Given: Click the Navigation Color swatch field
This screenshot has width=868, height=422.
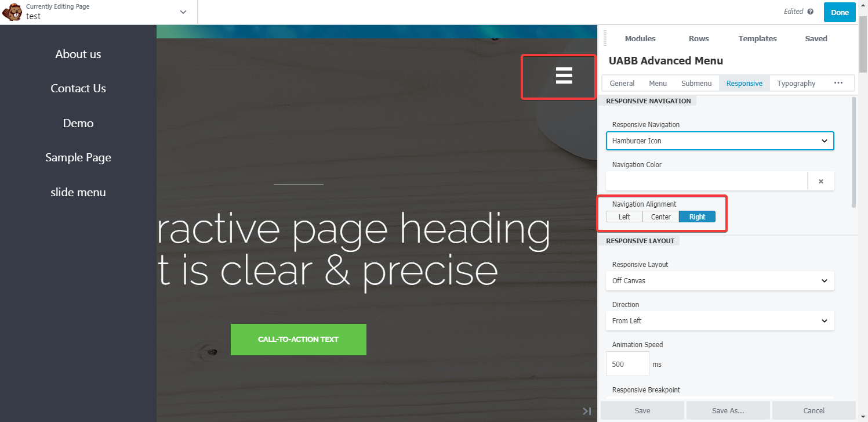Looking at the screenshot, I should point(706,181).
